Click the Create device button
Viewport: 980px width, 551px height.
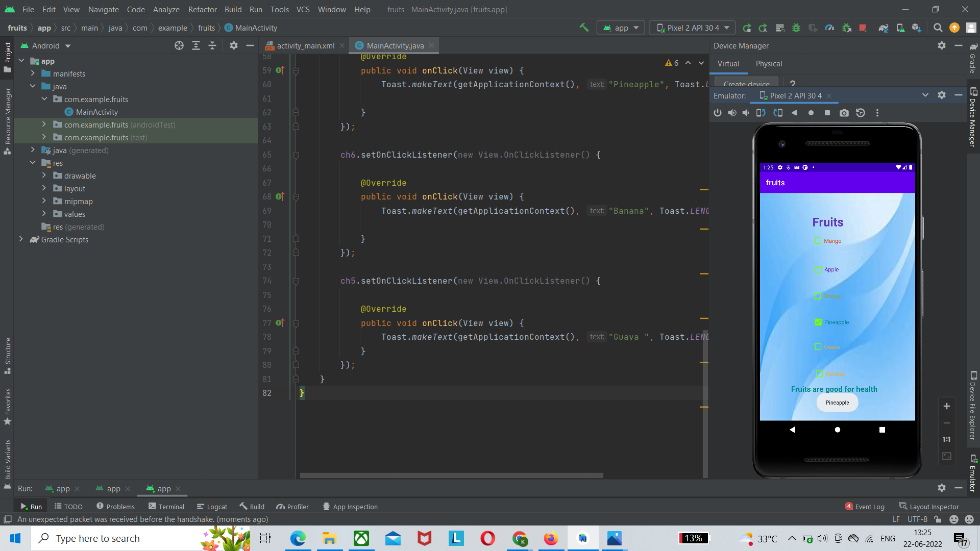click(746, 83)
